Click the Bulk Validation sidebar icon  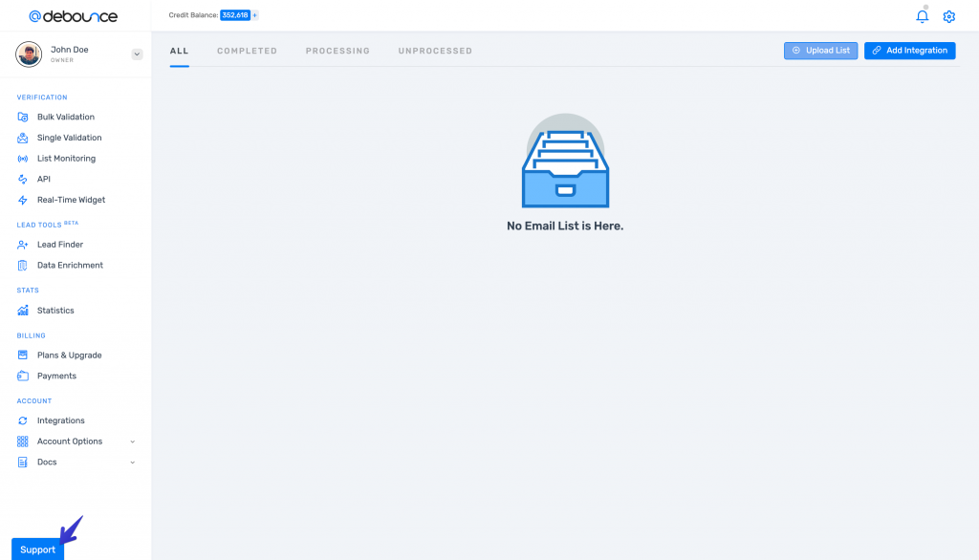tap(23, 117)
